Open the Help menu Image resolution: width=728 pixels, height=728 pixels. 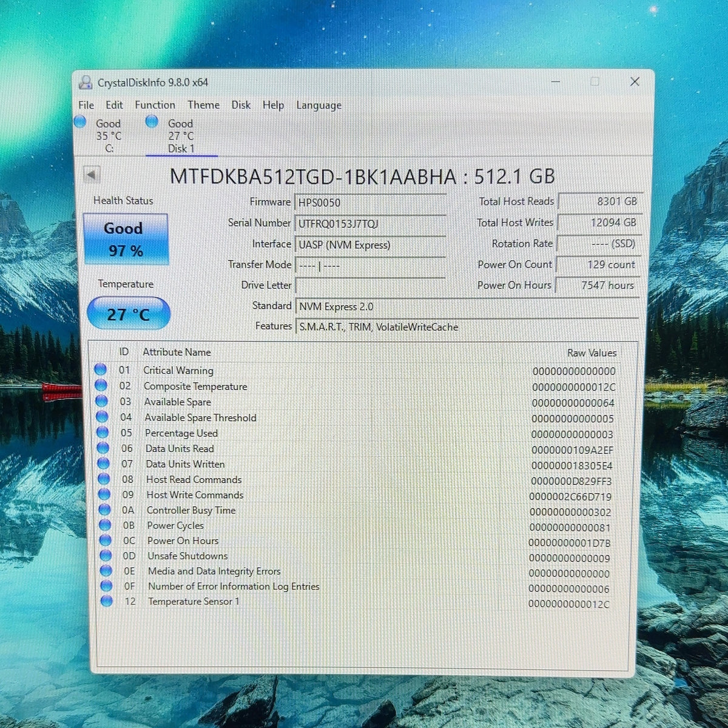coord(273,105)
